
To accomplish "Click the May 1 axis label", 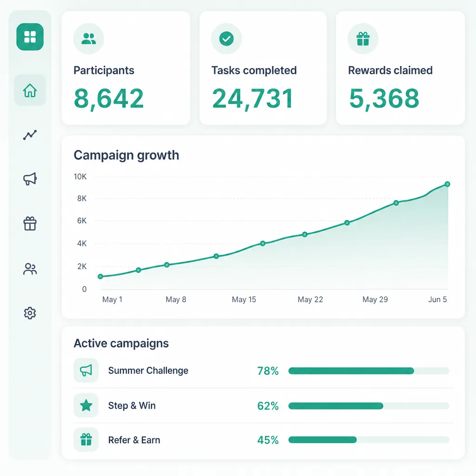I will point(112,299).
